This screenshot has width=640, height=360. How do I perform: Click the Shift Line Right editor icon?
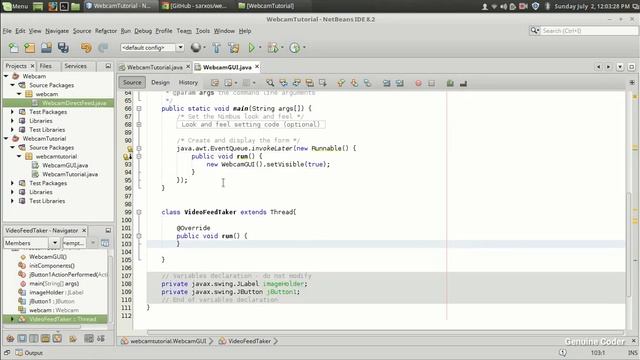[400, 83]
